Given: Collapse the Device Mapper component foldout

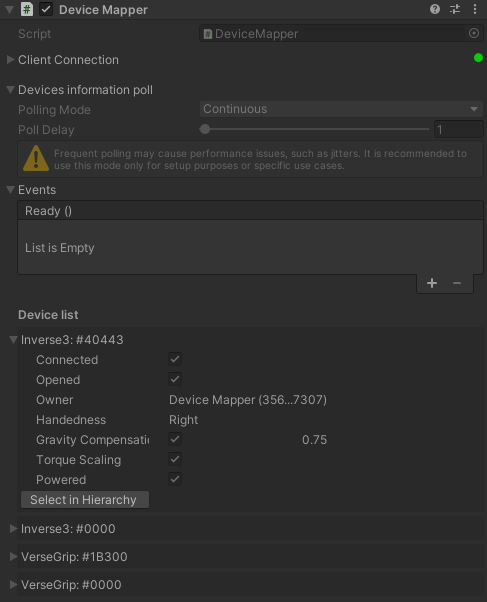Looking at the screenshot, I should point(10,10).
